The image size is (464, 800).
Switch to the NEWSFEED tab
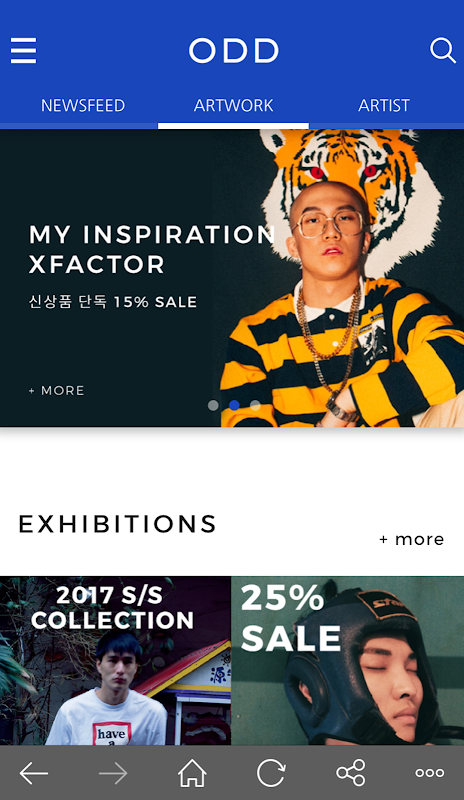(x=83, y=105)
